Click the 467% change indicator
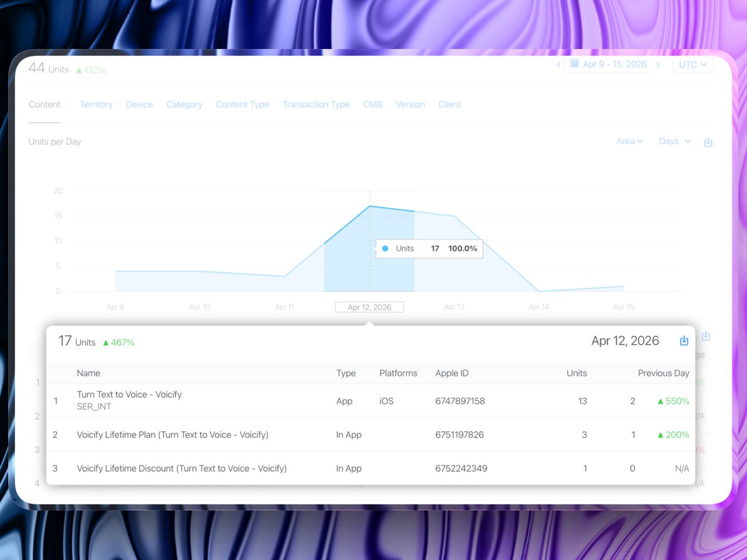 tap(118, 342)
